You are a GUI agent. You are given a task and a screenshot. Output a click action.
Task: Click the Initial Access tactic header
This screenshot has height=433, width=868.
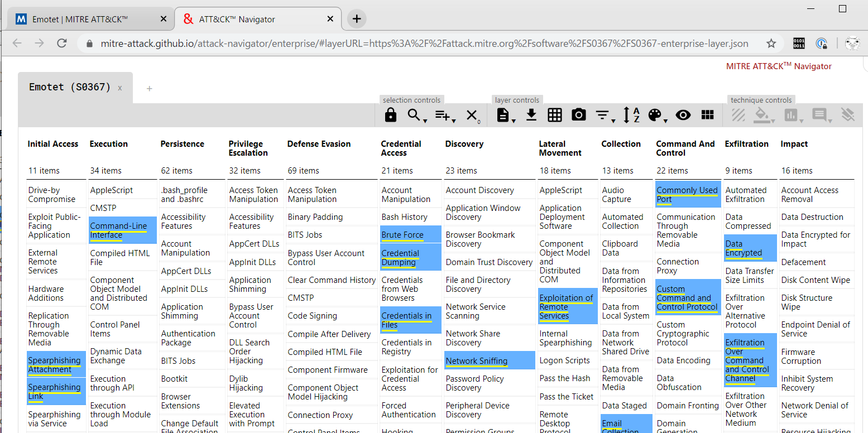coord(53,144)
